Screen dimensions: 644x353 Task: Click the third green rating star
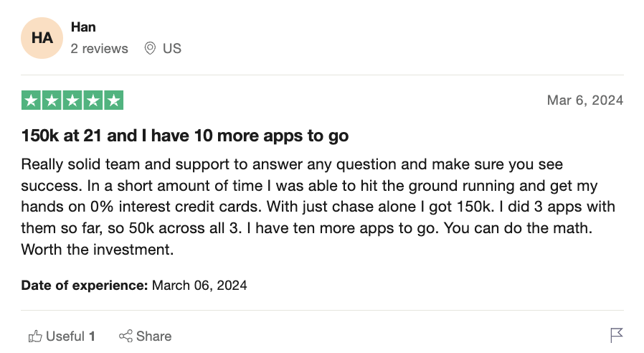coord(72,100)
